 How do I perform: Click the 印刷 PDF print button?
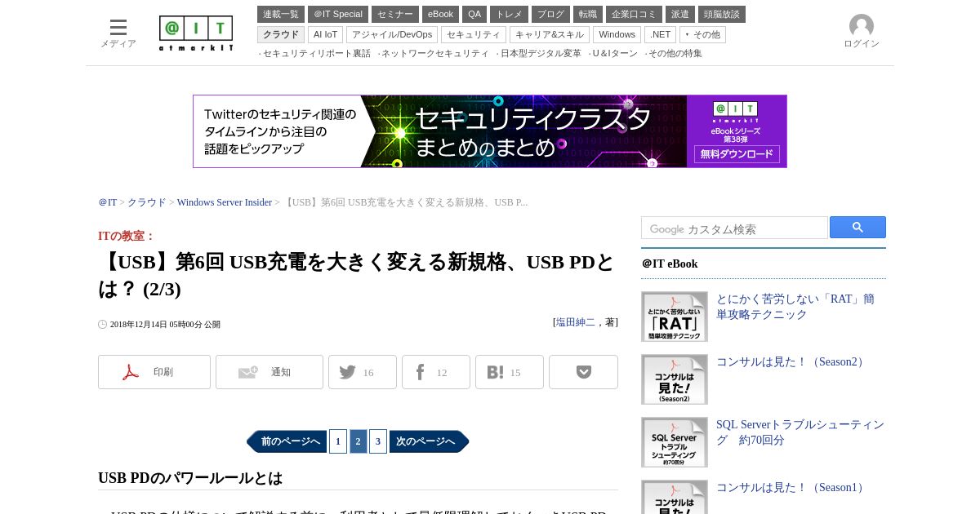[x=154, y=372]
